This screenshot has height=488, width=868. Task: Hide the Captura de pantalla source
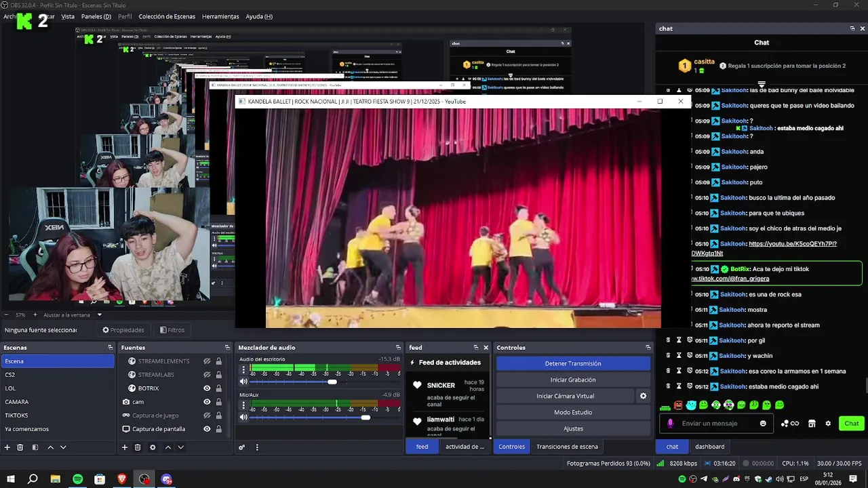tap(207, 429)
